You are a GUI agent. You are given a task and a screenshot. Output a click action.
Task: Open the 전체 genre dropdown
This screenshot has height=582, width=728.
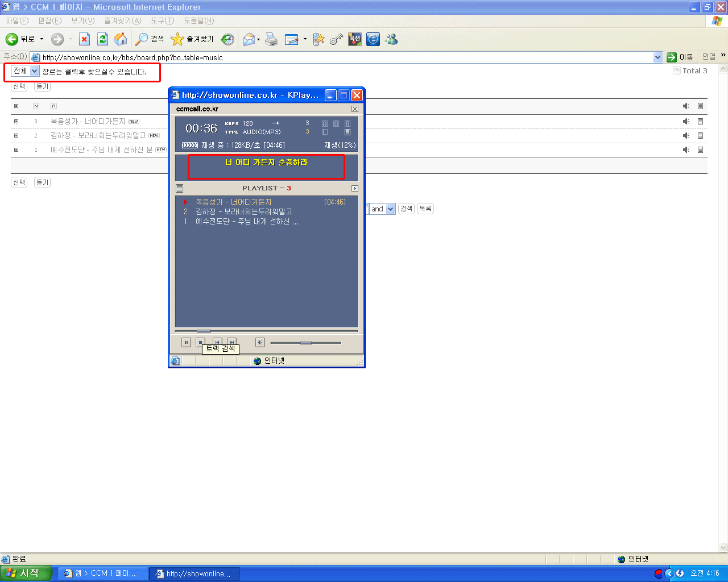pos(34,71)
